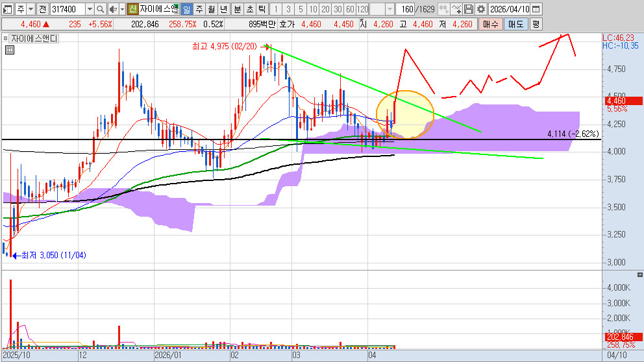Switch to the 분 minute chart
Image resolution: width=644 pixels, height=362 pixels.
point(238,8)
